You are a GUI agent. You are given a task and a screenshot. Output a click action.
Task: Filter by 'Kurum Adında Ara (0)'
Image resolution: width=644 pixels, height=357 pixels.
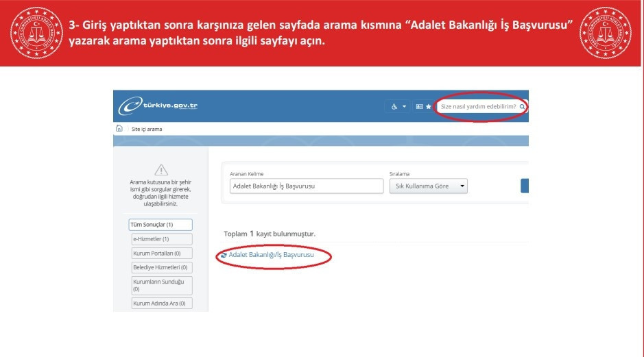tap(162, 304)
